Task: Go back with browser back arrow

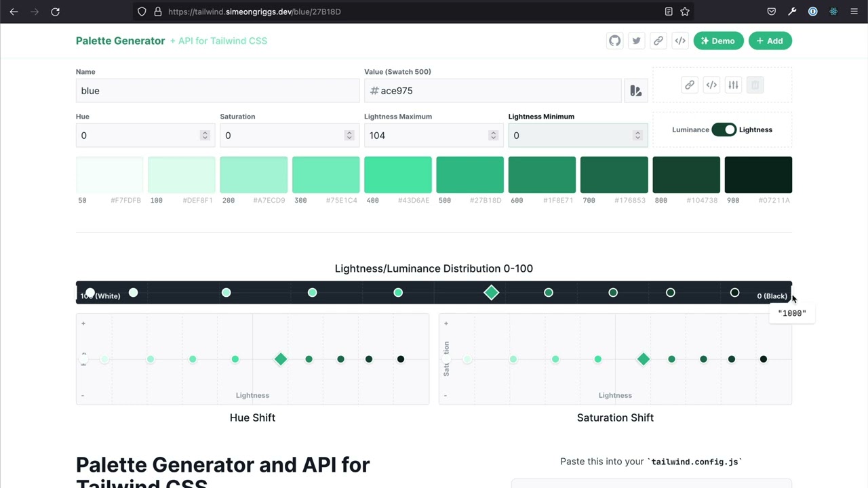Action: pos(14,12)
